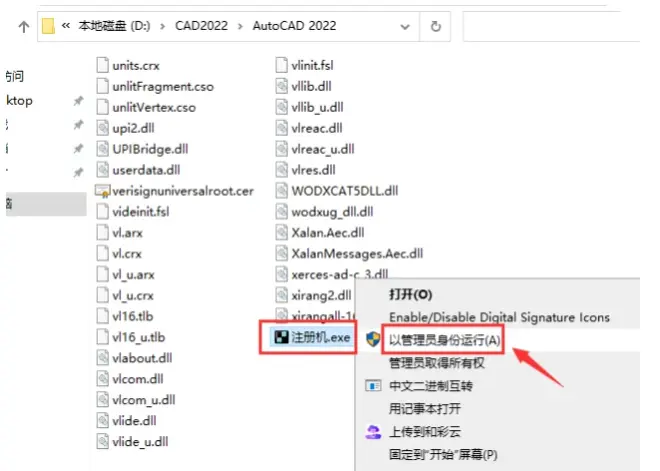Viewport: 660px width, 471px height.
Task: Open the ktop quick access item
Action: pos(19,101)
